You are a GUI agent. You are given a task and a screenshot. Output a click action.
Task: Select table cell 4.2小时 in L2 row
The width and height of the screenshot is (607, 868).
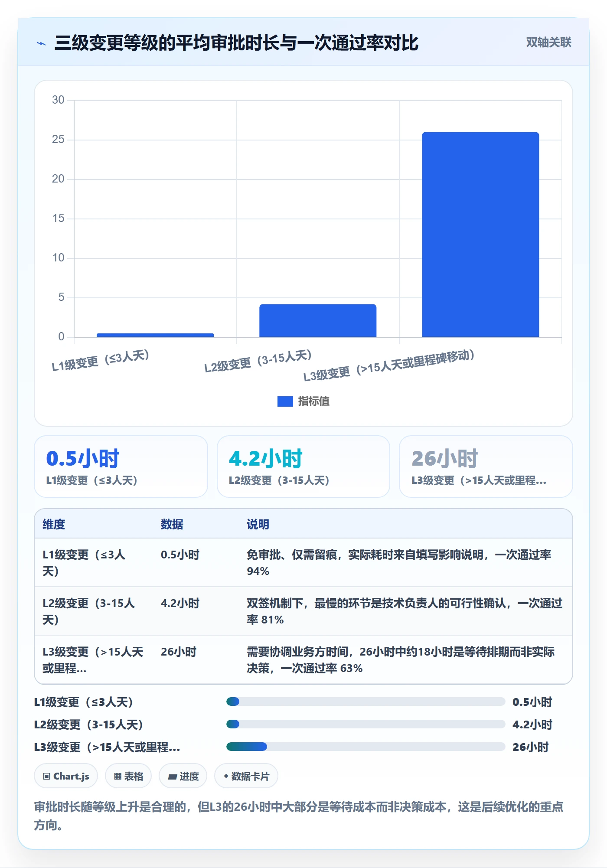180,603
